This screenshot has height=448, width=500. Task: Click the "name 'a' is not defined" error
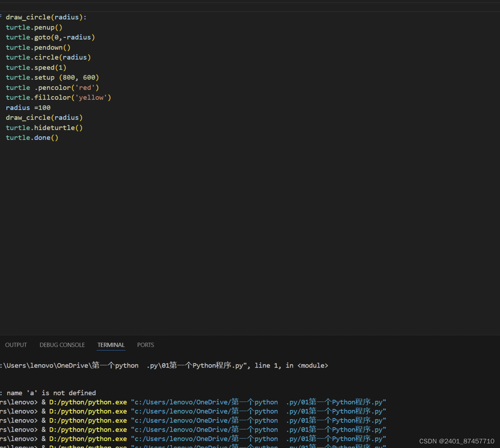click(51, 393)
